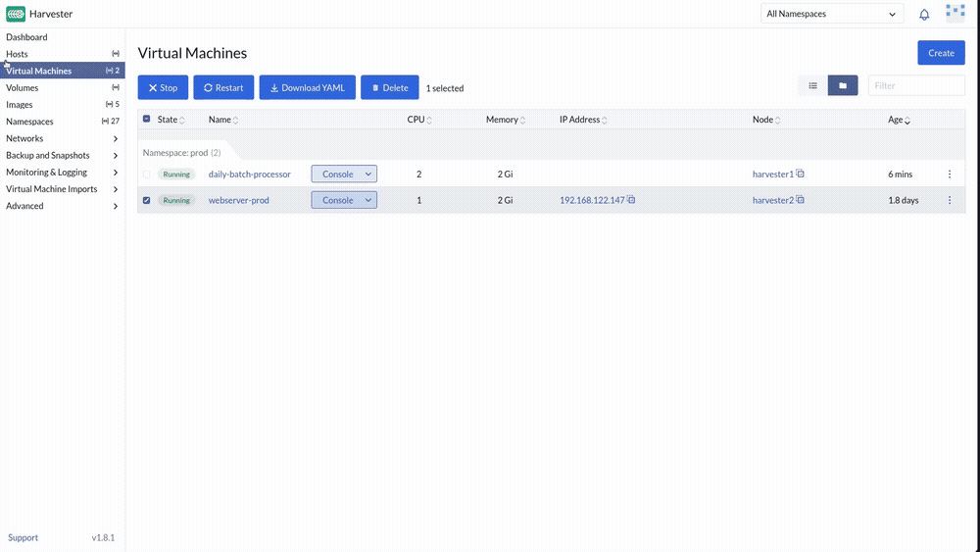This screenshot has width=980, height=552.
Task: Click Running badge of daily-batch-processor
Action: click(176, 175)
